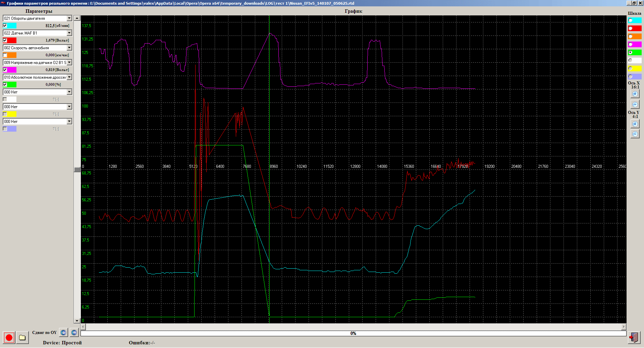The image size is (644, 348).
Task: Open a log file with the folder button
Action: [22, 337]
